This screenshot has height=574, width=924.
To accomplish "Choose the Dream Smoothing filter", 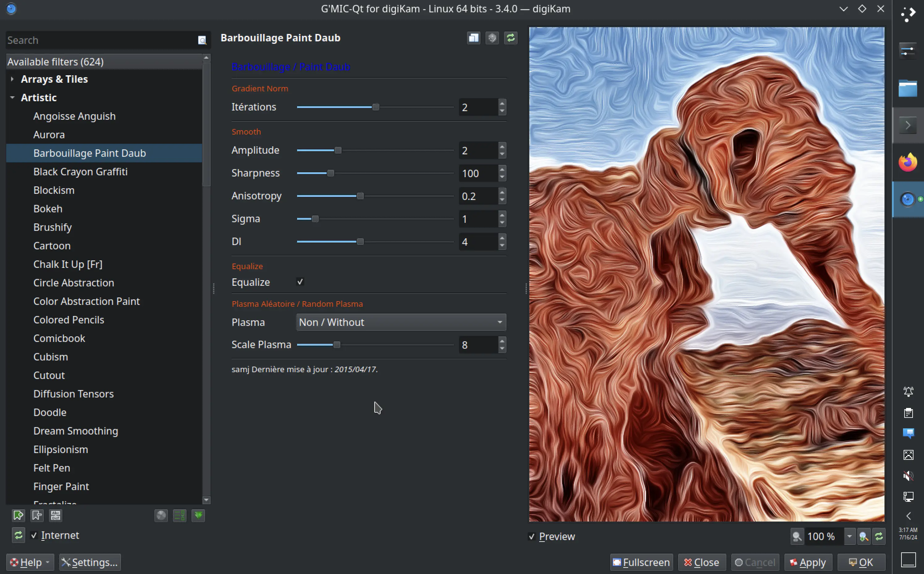I will 76,431.
